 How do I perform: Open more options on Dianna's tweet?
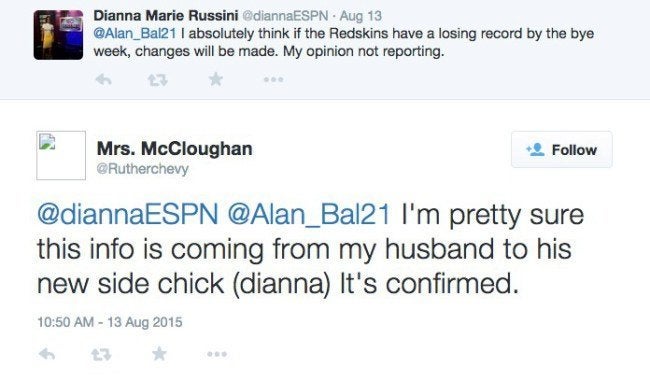coord(274,79)
